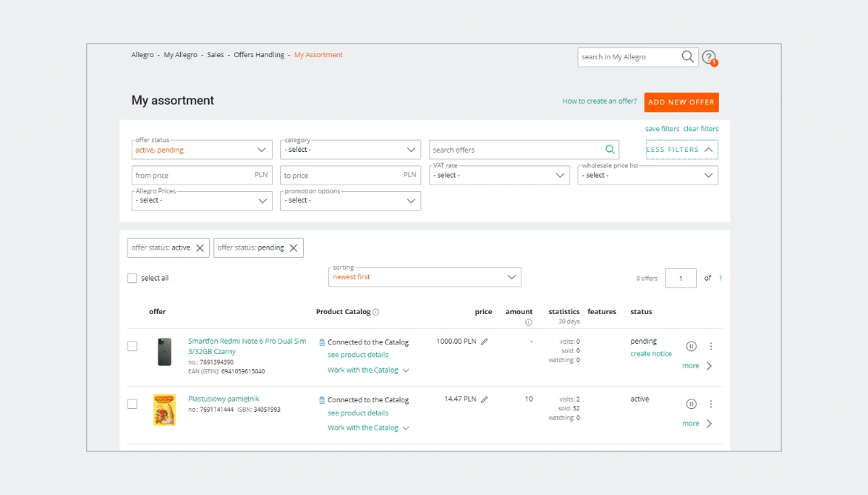868x495 pixels.
Task: Click the '1000.00 PLN' price value
Action: (456, 341)
